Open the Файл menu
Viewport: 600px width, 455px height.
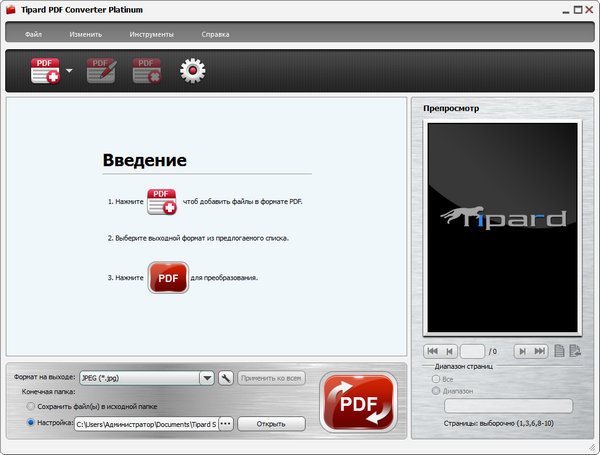pos(33,34)
